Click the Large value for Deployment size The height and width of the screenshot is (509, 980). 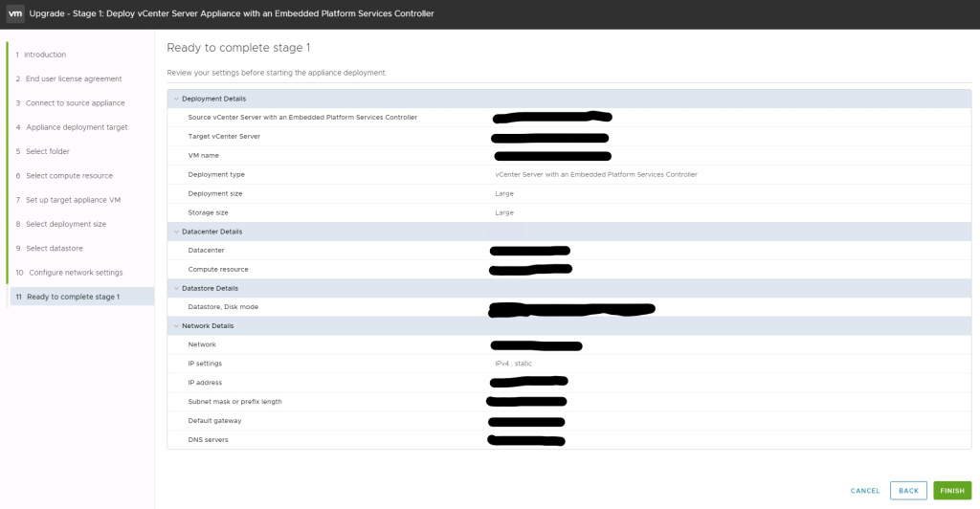pyautogui.click(x=504, y=193)
